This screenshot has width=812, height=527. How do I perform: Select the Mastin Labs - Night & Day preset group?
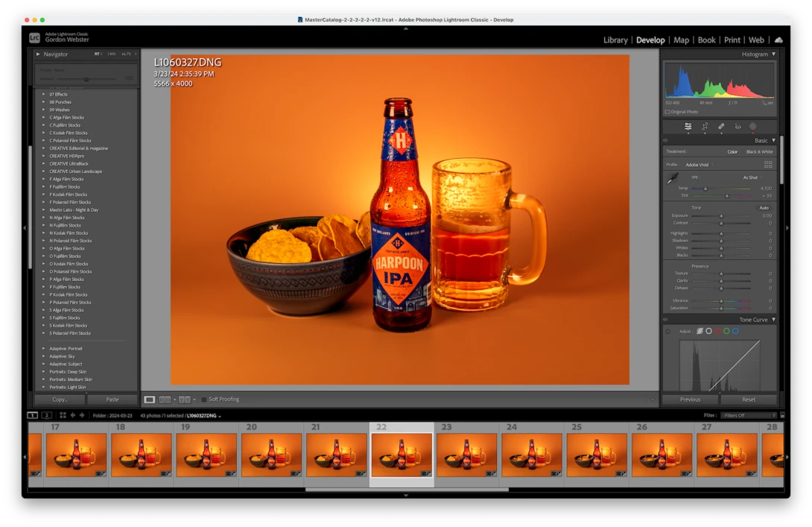74,210
